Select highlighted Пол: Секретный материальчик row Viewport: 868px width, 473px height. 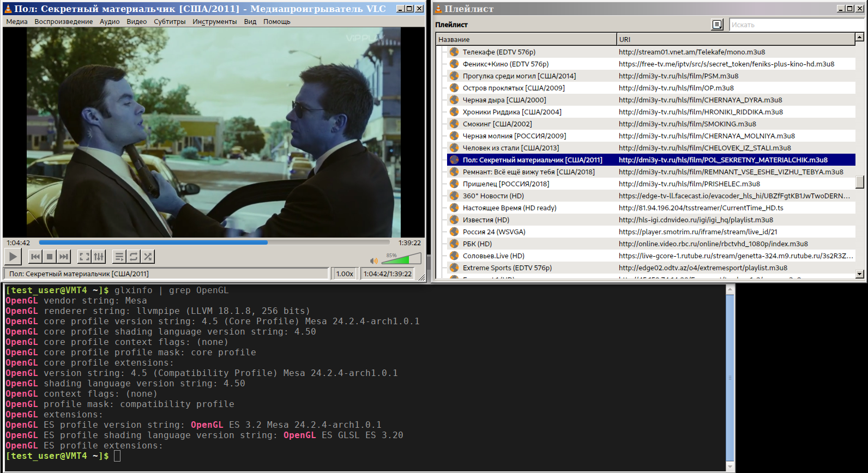pyautogui.click(x=651, y=160)
